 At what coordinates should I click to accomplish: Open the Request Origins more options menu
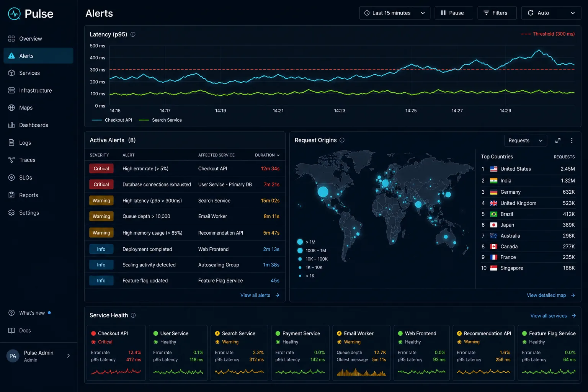(572, 140)
